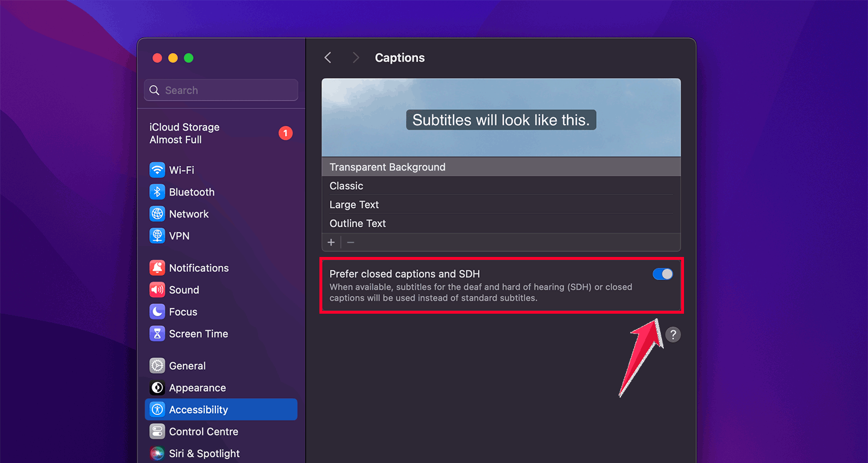Disable Prefer closed captions and SDH
Viewport: 868px width, 463px height.
[663, 274]
